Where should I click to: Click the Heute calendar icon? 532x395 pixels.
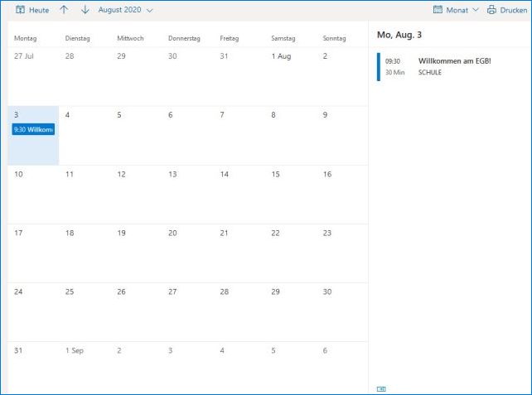click(x=21, y=10)
